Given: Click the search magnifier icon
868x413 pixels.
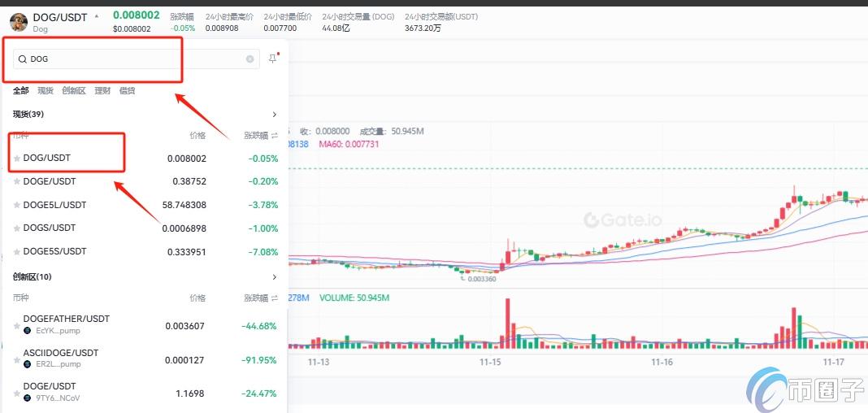Looking at the screenshot, I should click(x=23, y=59).
